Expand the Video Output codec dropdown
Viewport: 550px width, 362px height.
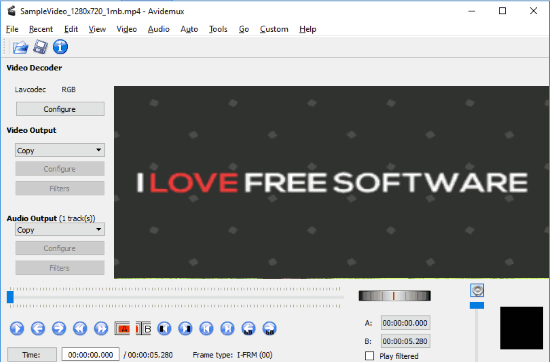point(60,150)
